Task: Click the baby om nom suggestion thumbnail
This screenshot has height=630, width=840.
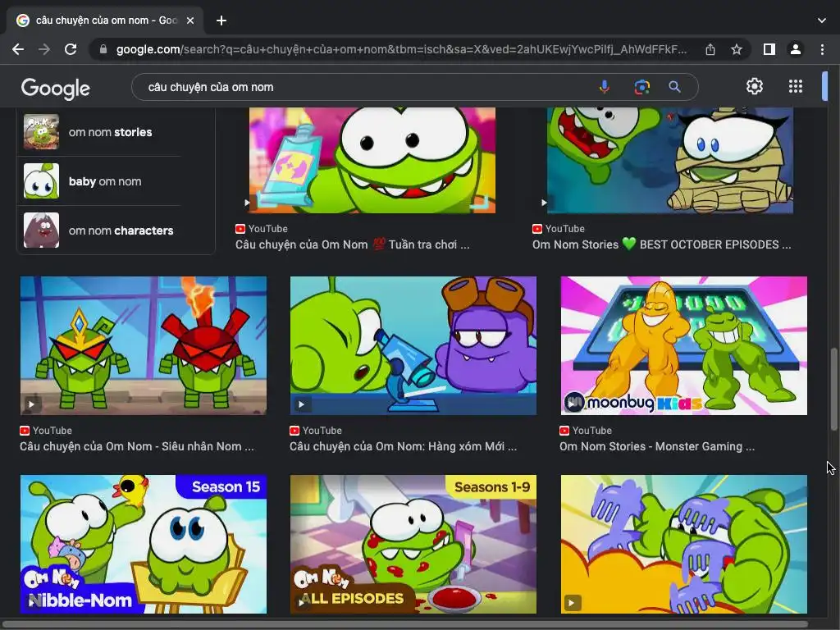Action: pos(41,181)
